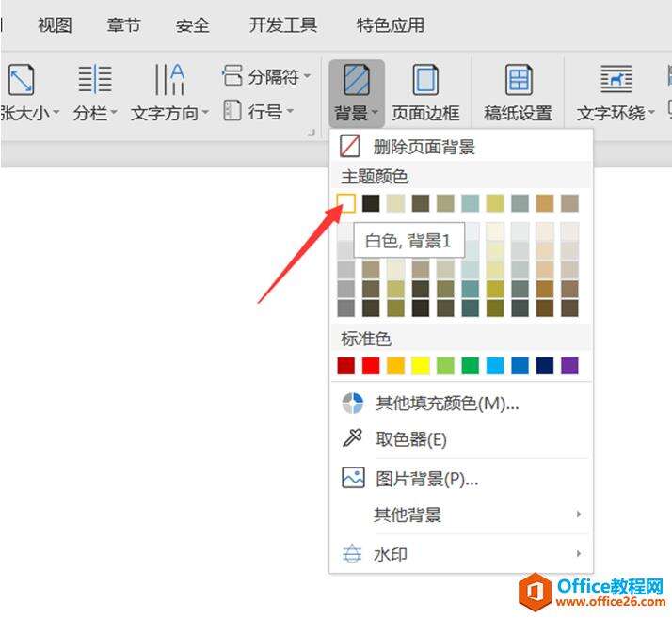The width and height of the screenshot is (672, 618).
Task: Expand the 水印 watermark submenu
Action: click(x=461, y=554)
